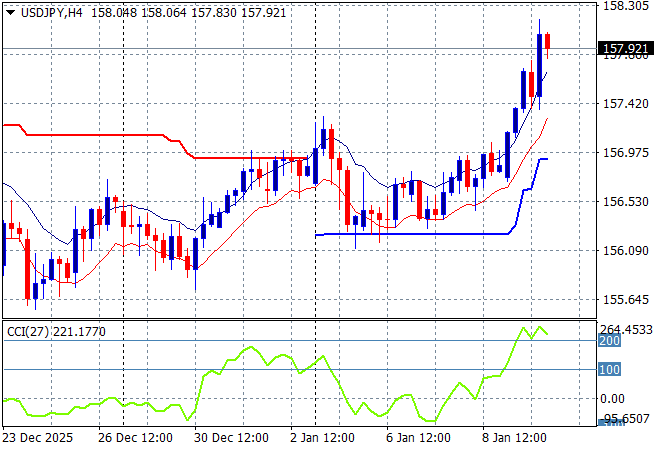The height and width of the screenshot is (450, 660).
Task: Click the 23 Dec 2025 date label
Action: tap(40, 437)
